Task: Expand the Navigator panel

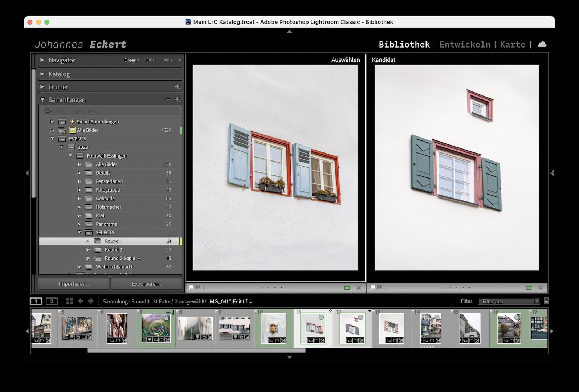Action: 42,60
